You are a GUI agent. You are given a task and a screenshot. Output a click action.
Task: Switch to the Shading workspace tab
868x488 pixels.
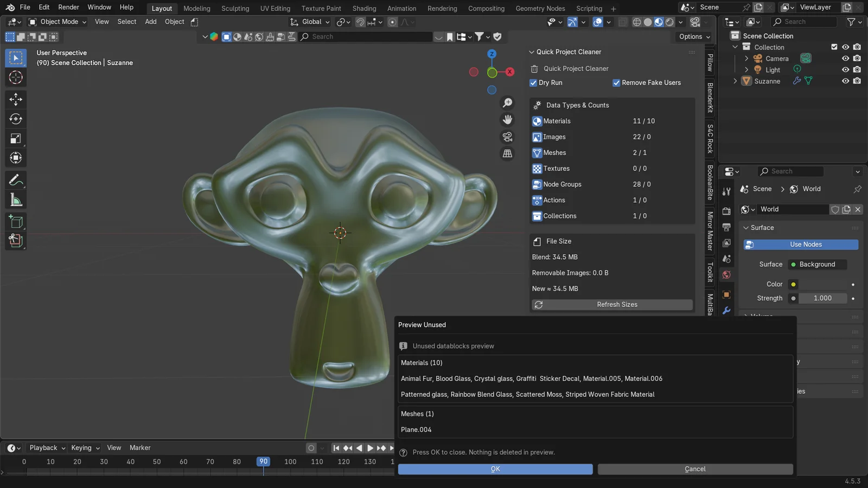(x=364, y=8)
